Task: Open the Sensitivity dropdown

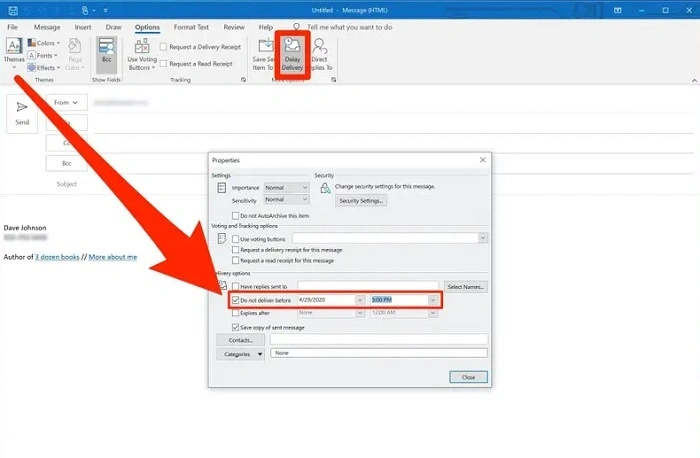Action: 286,200
